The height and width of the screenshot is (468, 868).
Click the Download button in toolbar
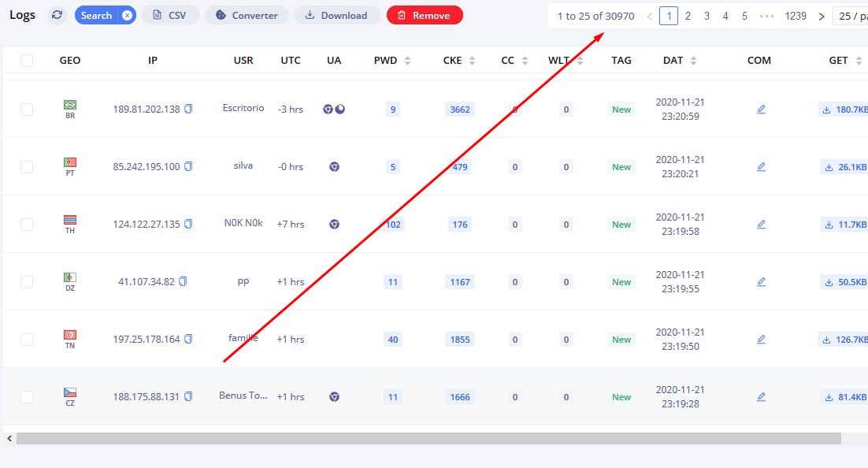[337, 15]
